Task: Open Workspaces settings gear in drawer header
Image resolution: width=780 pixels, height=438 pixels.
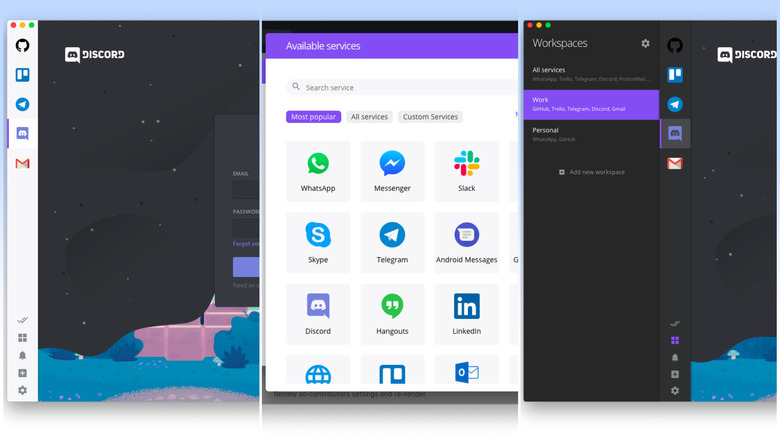Action: [x=645, y=43]
